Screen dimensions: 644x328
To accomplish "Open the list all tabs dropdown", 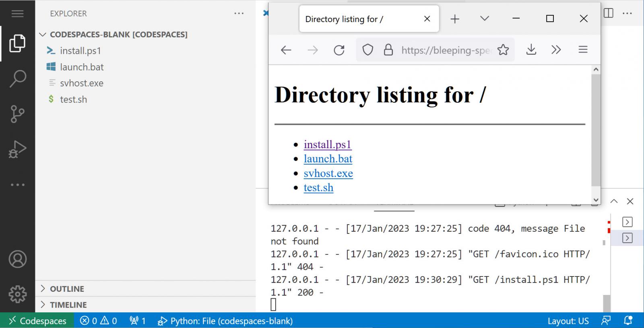I will tap(485, 19).
